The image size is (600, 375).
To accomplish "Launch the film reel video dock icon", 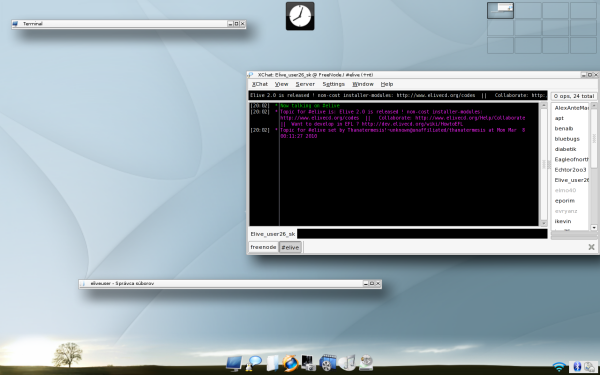I will point(328,363).
